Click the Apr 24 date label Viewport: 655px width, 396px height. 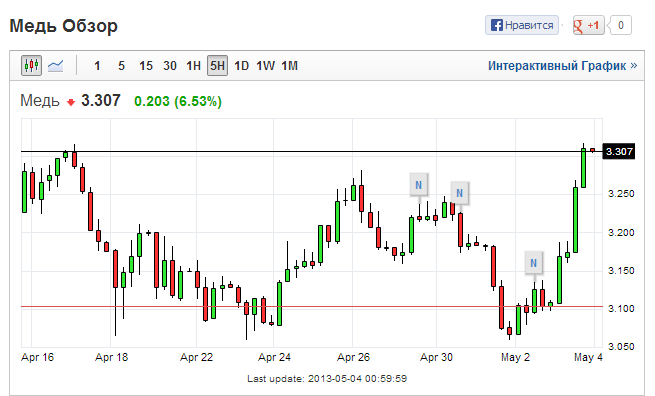tap(274, 358)
